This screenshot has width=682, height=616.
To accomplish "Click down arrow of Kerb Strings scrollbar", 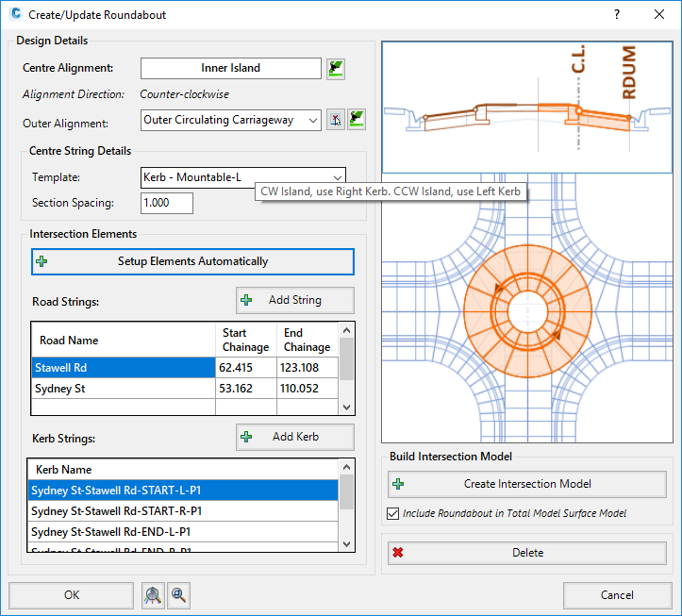I will 347,544.
